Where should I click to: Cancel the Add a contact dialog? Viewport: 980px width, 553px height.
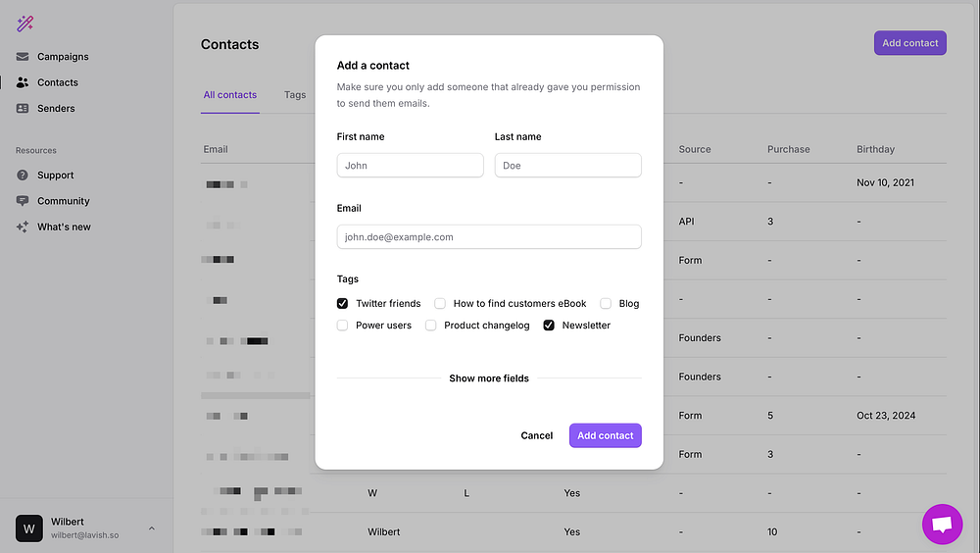click(537, 435)
